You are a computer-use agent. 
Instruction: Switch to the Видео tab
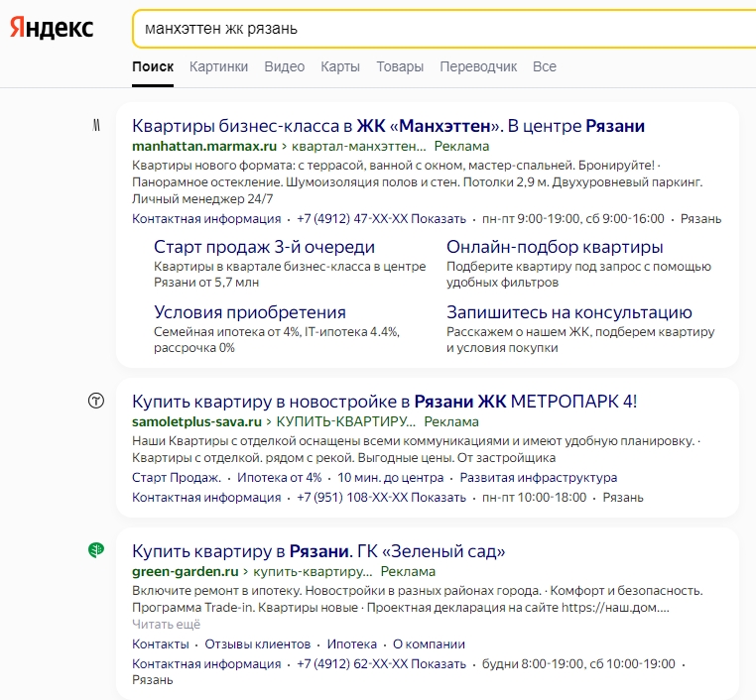(x=284, y=66)
